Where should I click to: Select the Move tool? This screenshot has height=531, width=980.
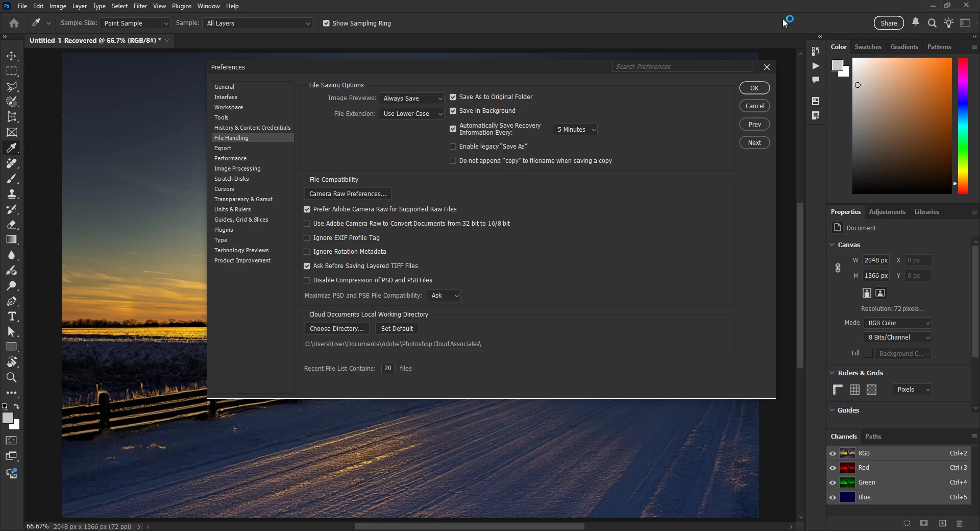coord(11,56)
